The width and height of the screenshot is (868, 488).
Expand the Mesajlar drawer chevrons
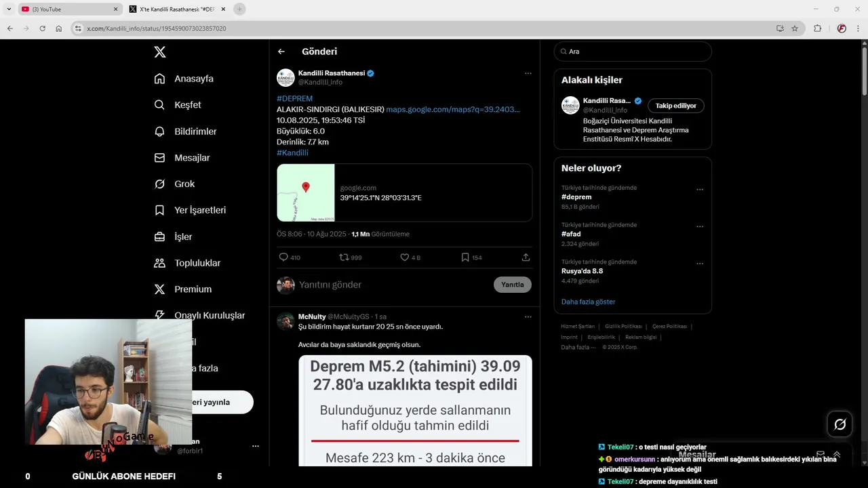click(x=837, y=455)
